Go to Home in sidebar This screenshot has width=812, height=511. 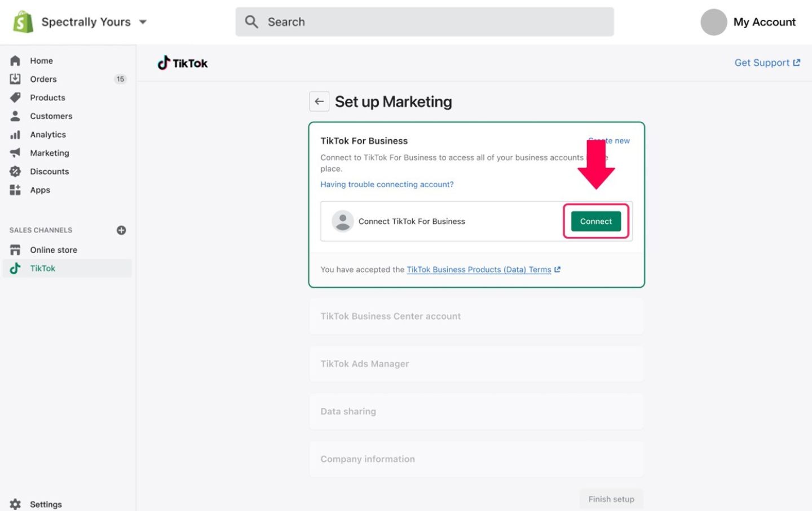(41, 60)
